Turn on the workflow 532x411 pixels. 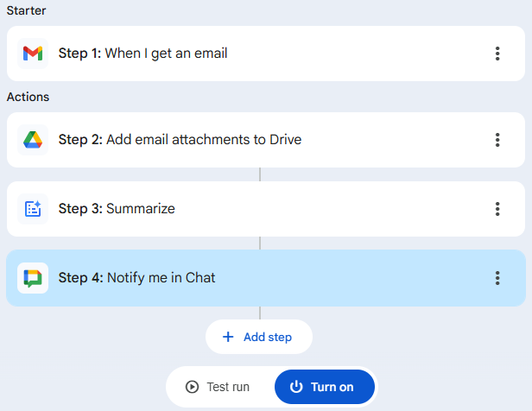(x=325, y=387)
